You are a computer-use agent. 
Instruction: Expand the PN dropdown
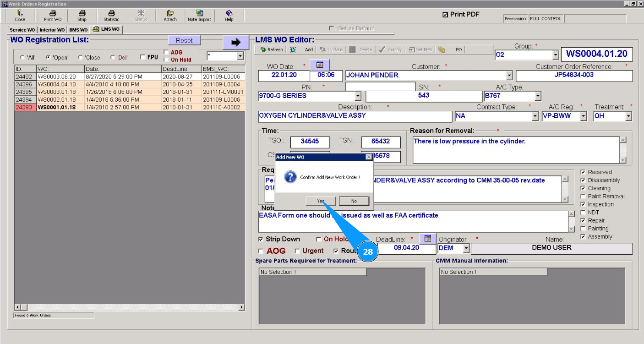358,96
